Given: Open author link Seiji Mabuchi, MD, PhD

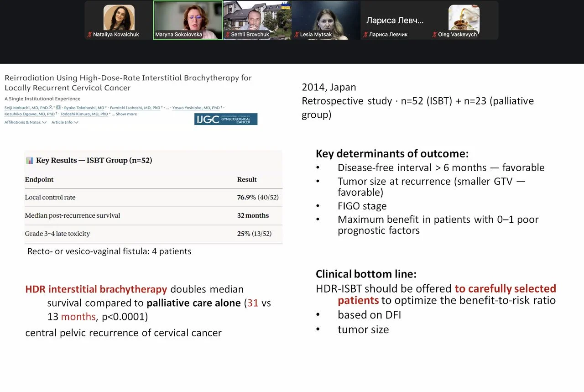Looking at the screenshot, I should [26, 108].
